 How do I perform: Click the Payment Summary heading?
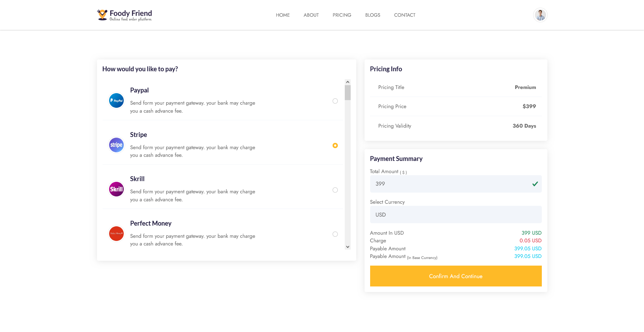click(396, 159)
